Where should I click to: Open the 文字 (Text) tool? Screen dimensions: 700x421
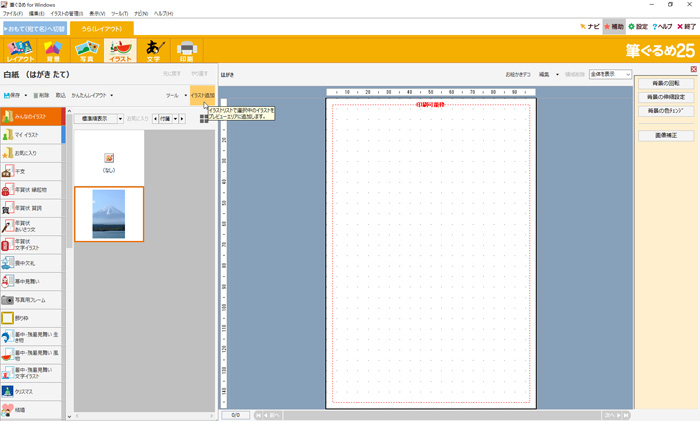tap(152, 50)
